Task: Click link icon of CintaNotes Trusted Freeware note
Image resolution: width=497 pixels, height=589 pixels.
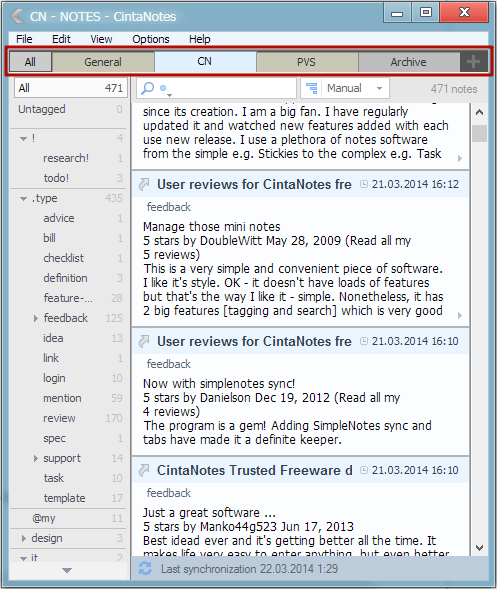Action: pyautogui.click(x=144, y=470)
